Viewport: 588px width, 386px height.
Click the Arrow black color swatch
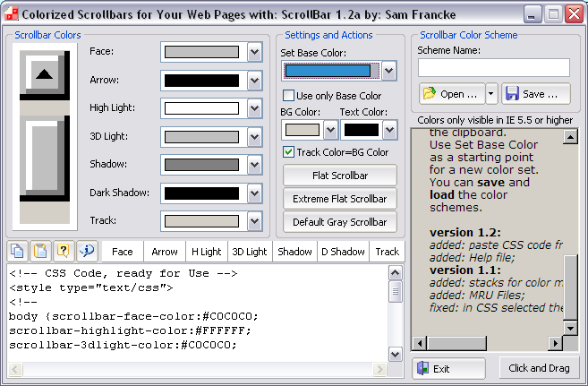201,81
